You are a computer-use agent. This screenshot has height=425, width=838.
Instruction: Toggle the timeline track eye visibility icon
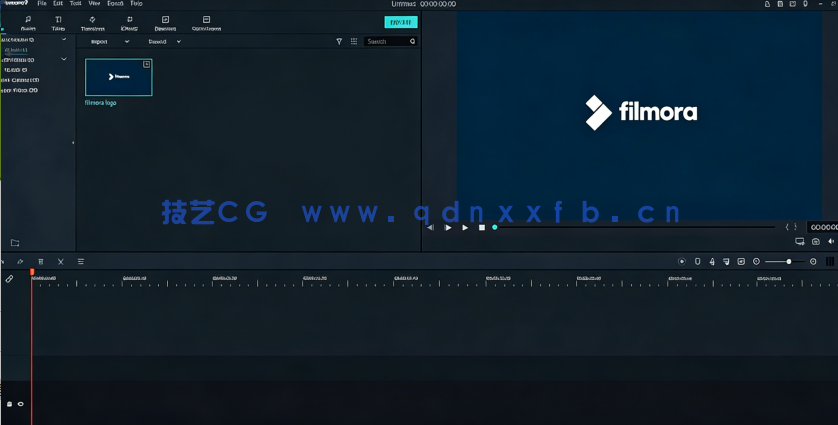click(21, 404)
